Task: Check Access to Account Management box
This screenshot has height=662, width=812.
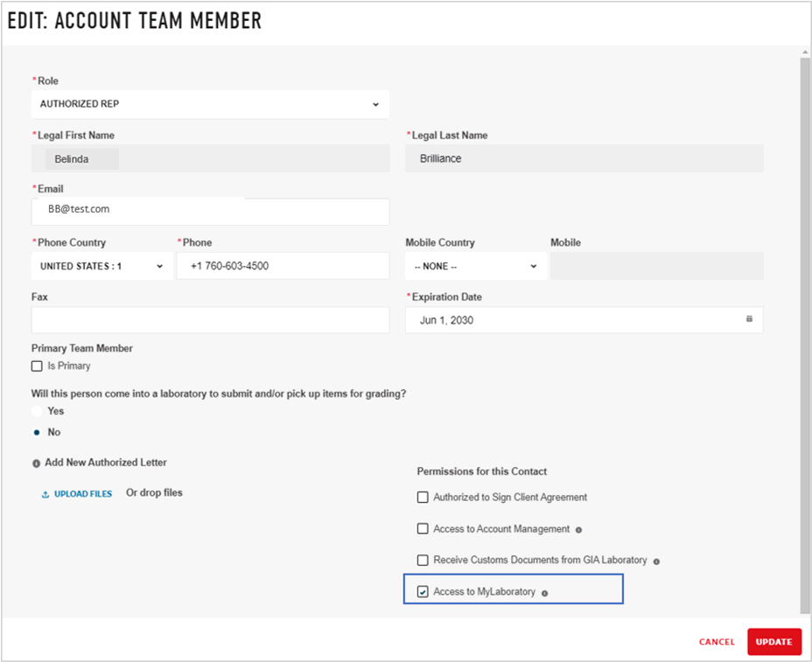Action: (423, 529)
